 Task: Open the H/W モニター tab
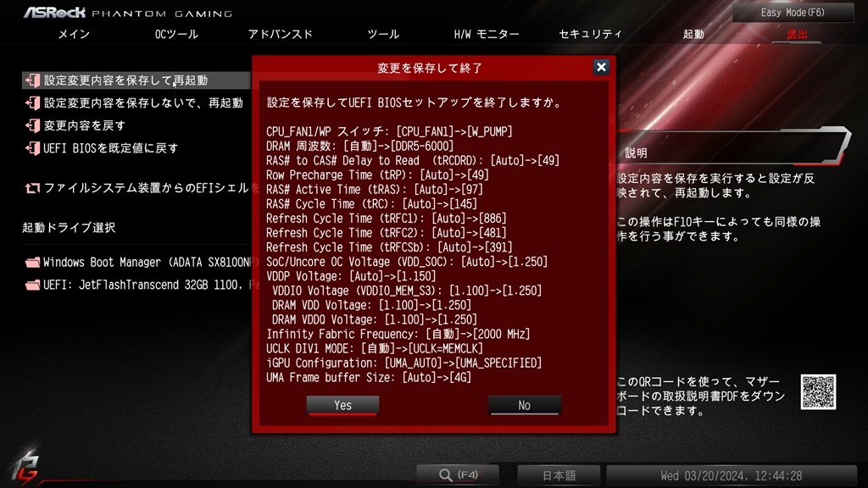487,34
